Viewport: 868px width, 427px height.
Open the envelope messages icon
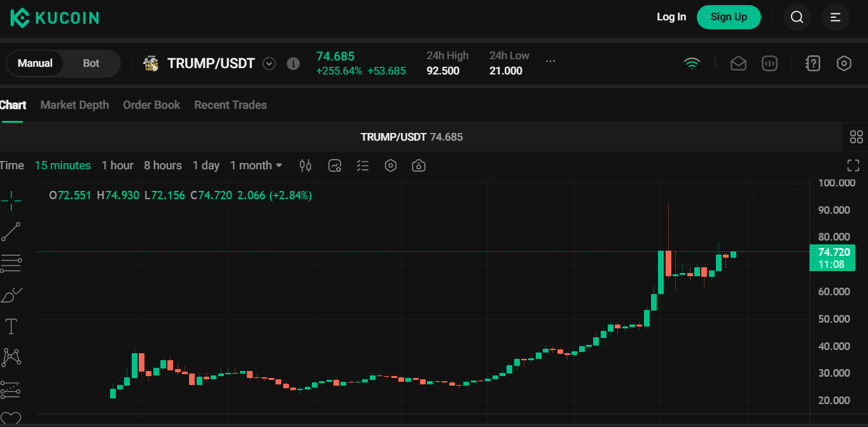click(x=738, y=63)
